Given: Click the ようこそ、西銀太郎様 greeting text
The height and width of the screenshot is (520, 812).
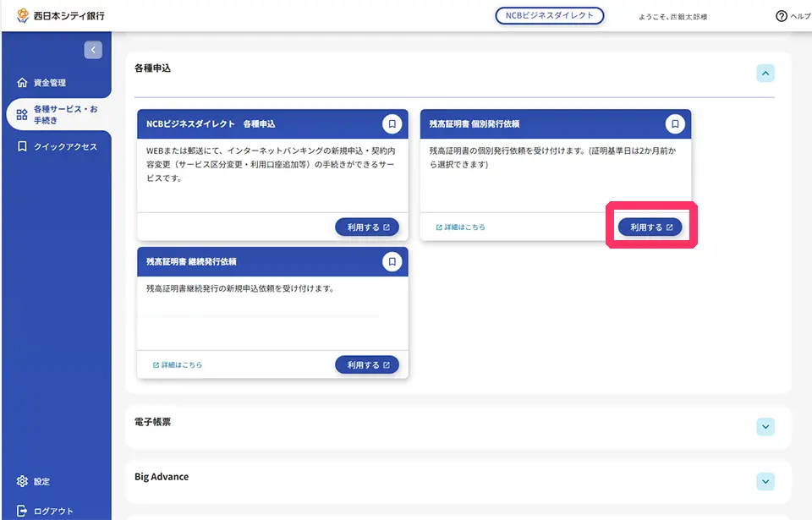Looking at the screenshot, I should (672, 17).
